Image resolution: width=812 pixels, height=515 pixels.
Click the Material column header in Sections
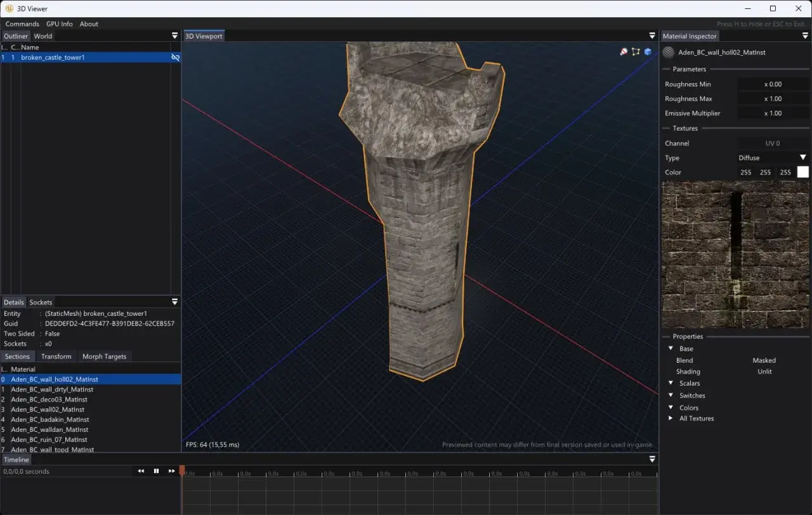pyautogui.click(x=23, y=369)
